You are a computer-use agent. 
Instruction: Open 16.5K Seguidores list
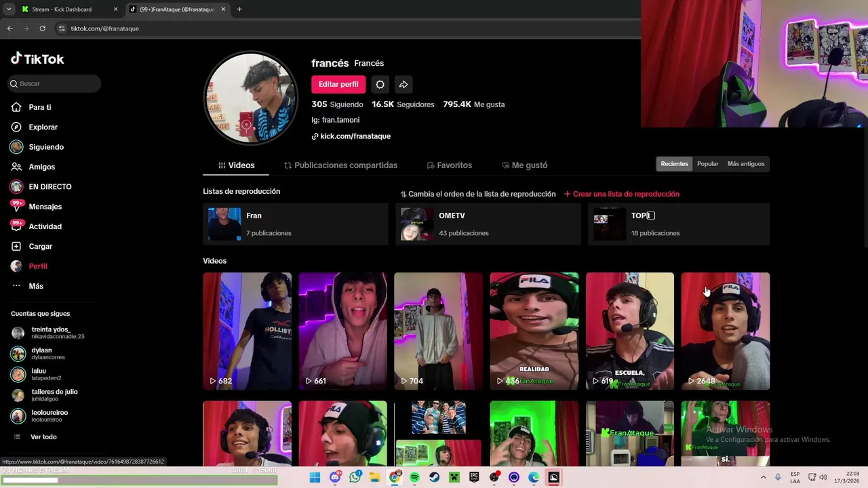(403, 104)
